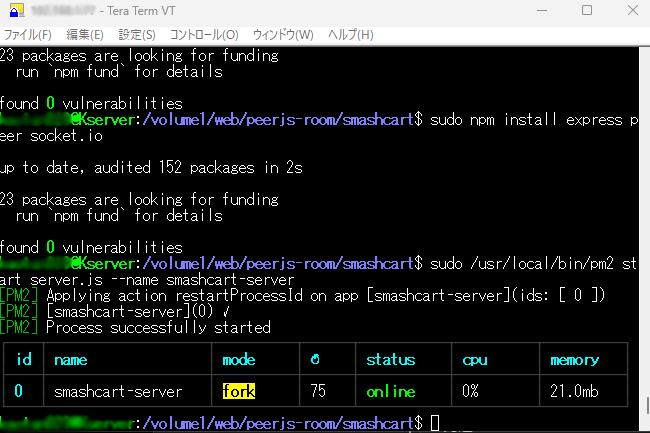This screenshot has height=433, width=650.
Task: Click the 'Process successfully started' message
Action: click(157, 327)
